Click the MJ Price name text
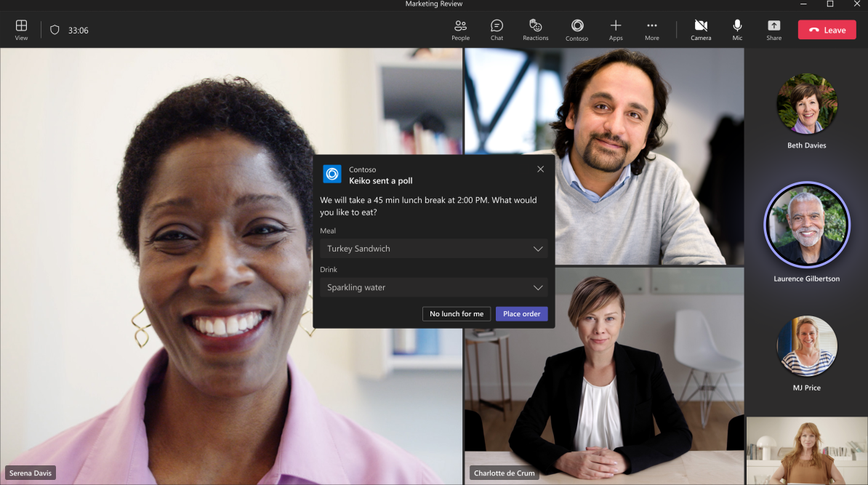 806,388
